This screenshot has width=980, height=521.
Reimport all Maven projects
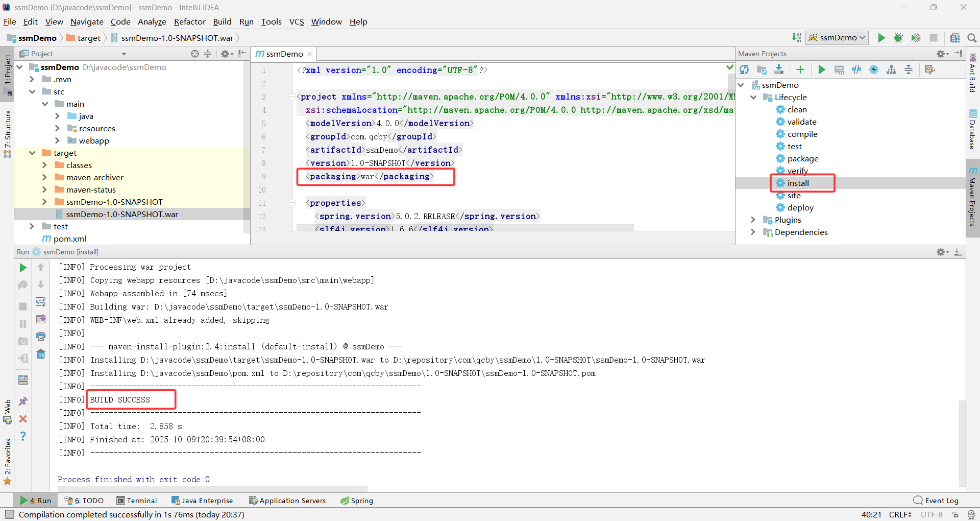(744, 69)
